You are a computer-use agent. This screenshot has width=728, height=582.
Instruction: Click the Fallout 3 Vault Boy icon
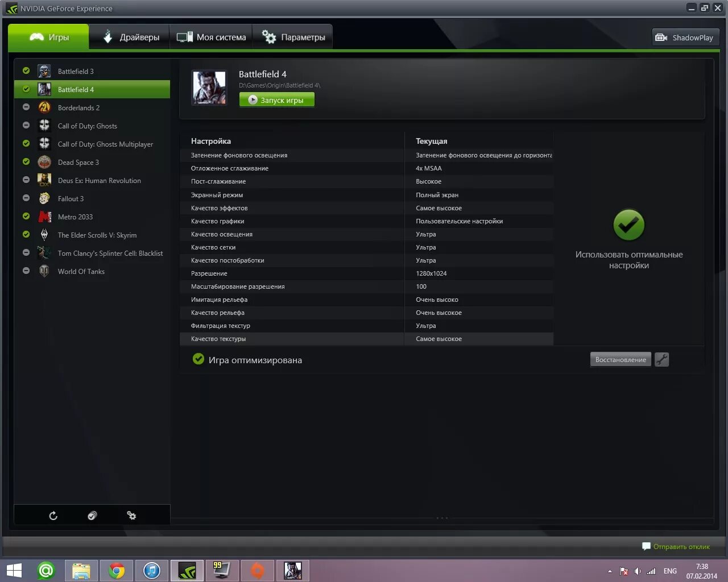coord(44,198)
